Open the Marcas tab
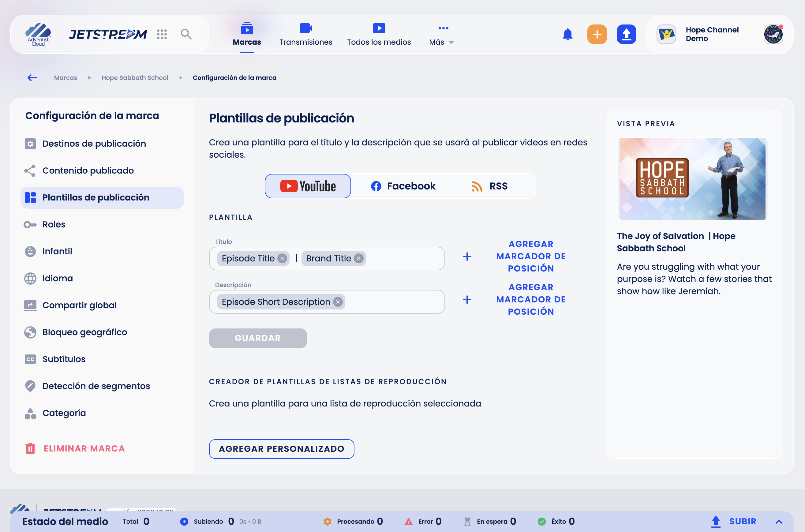 point(247,34)
